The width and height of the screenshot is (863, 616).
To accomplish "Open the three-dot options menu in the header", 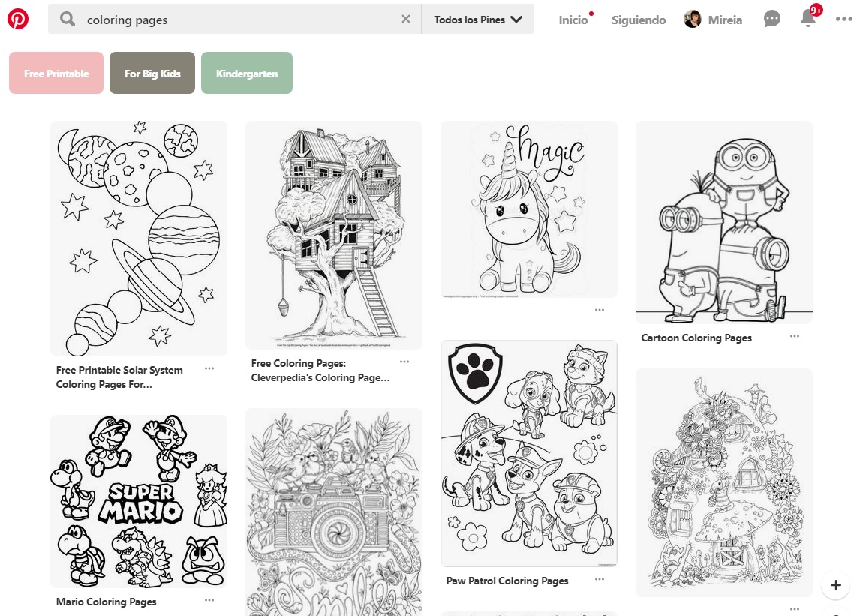I will coord(844,19).
